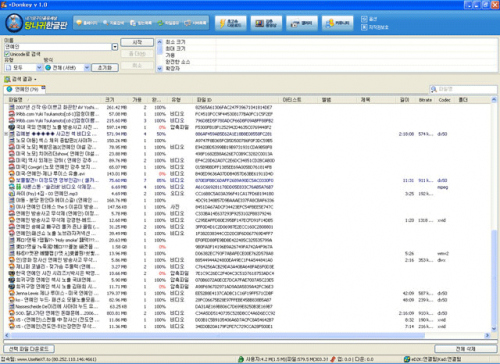Viewport: 500px width, 364px height.
Task: Click file icon of the 57.08 MB row
Action: (x=12, y=114)
